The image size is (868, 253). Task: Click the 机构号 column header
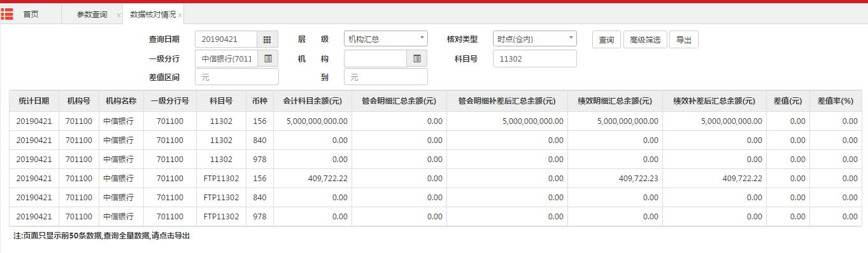79,101
